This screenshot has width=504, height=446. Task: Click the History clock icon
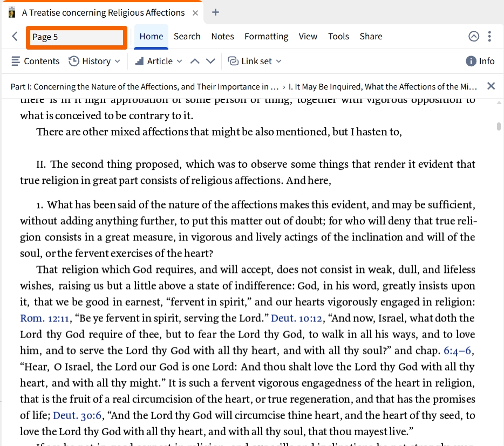coord(74,61)
